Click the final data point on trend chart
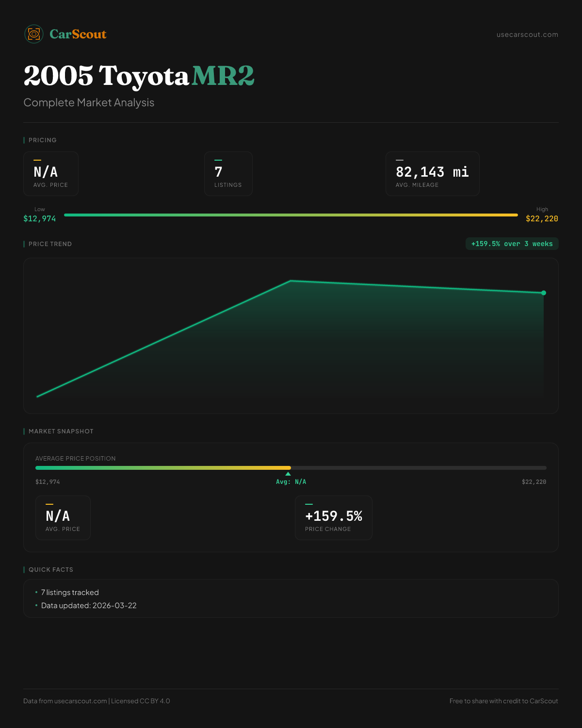 click(x=544, y=293)
